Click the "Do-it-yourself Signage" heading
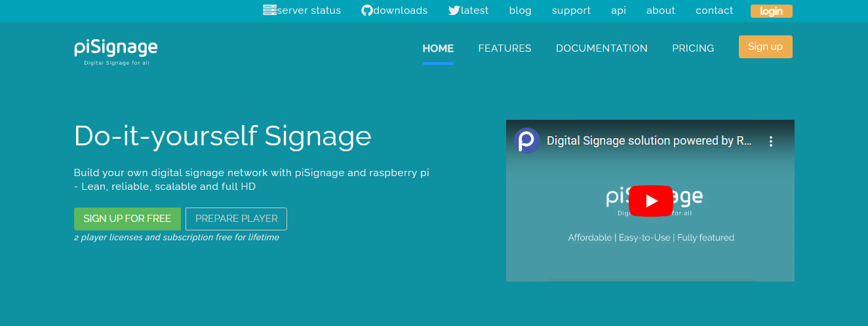 (x=223, y=136)
